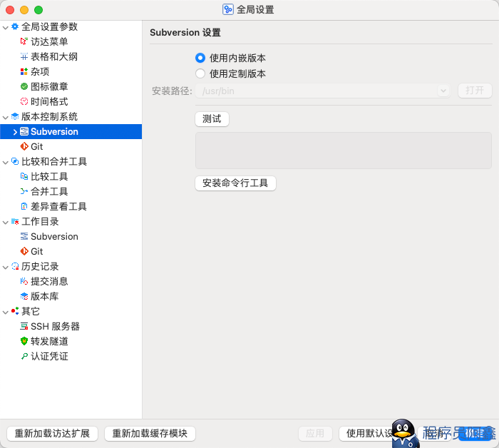499x448 pixels.
Task: Click the 提交消息 icon
Action: coord(24,281)
